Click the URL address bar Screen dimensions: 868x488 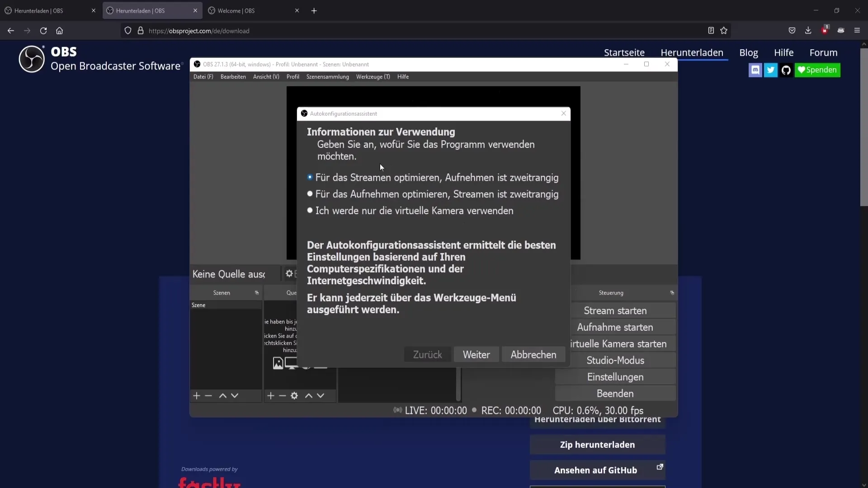[425, 31]
